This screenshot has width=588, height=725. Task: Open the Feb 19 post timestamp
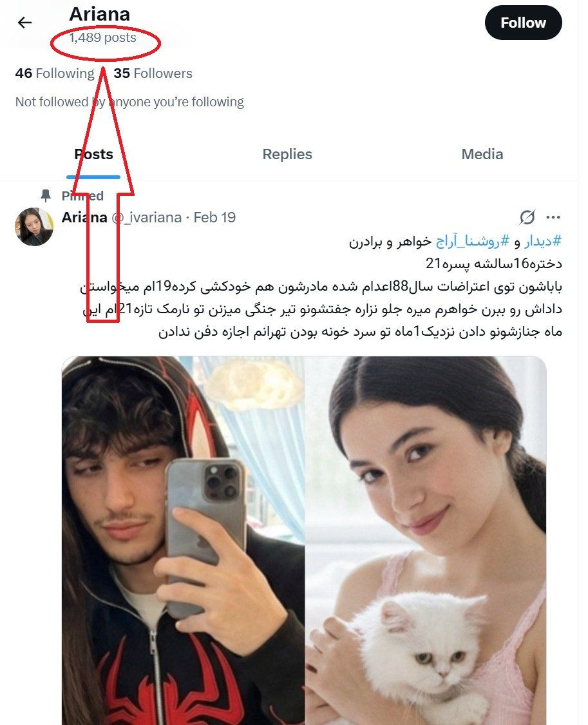[214, 217]
